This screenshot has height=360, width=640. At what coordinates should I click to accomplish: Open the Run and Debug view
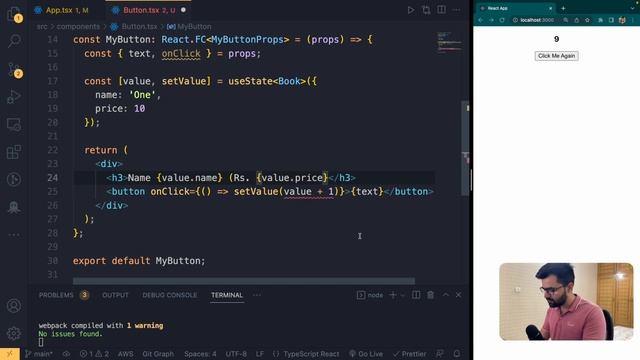point(14,97)
